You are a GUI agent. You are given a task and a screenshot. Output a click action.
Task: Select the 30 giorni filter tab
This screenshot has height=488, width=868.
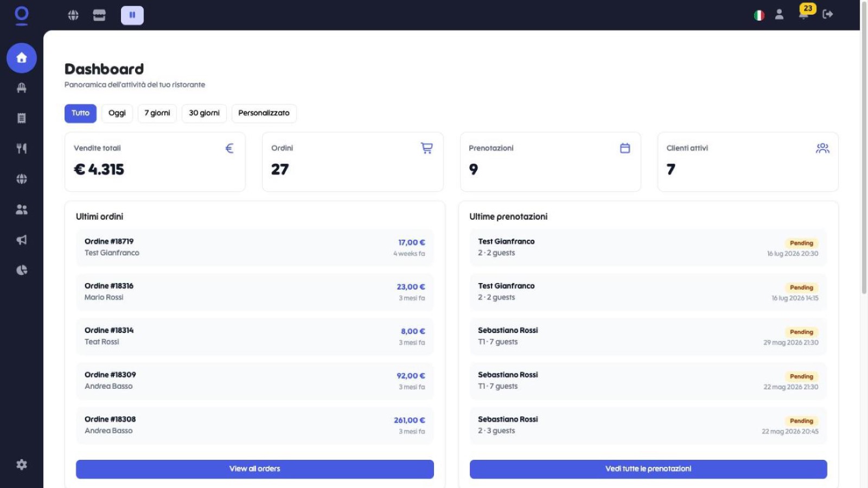click(x=204, y=113)
